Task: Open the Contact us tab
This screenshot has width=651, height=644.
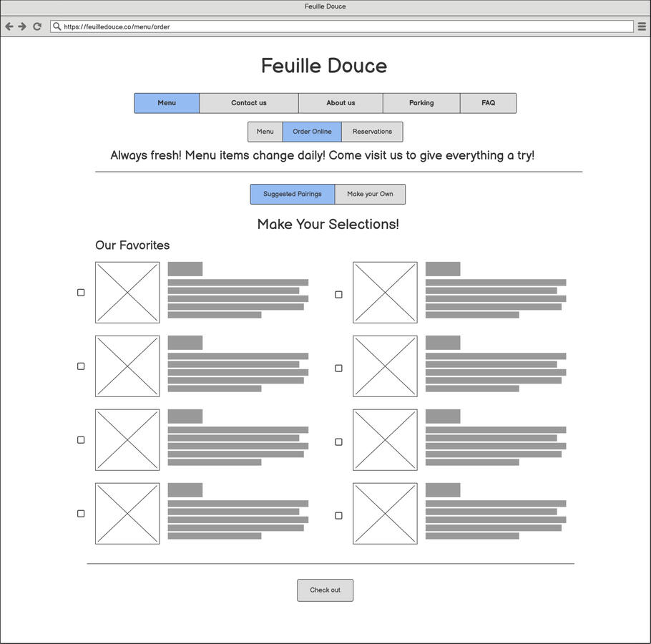Action: tap(248, 103)
